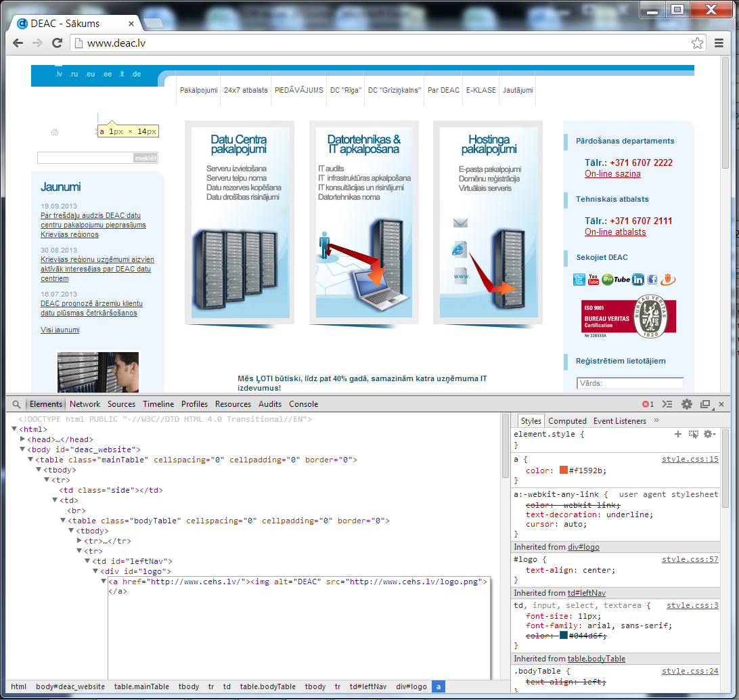Click the Visi jaunumi link

(60, 330)
